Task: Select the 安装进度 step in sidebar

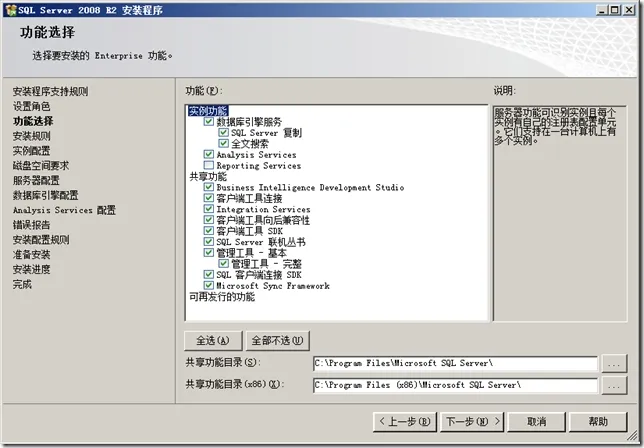Action: pyautogui.click(x=32, y=269)
